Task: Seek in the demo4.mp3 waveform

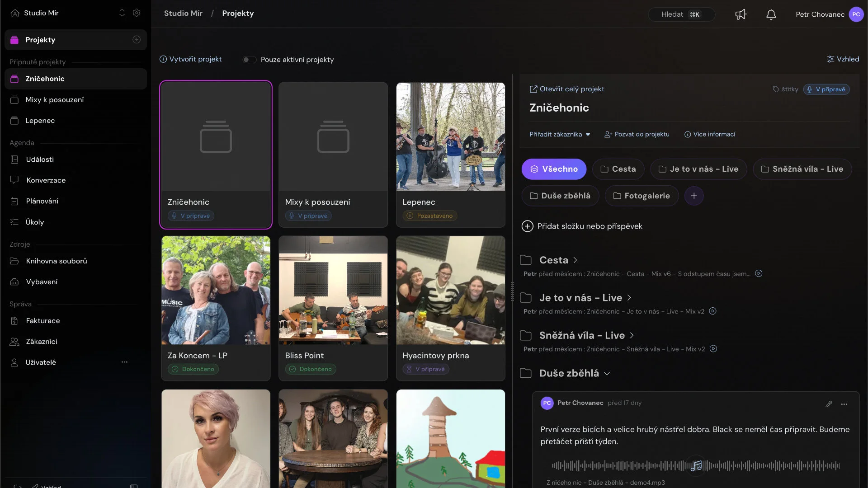Action: click(696, 465)
